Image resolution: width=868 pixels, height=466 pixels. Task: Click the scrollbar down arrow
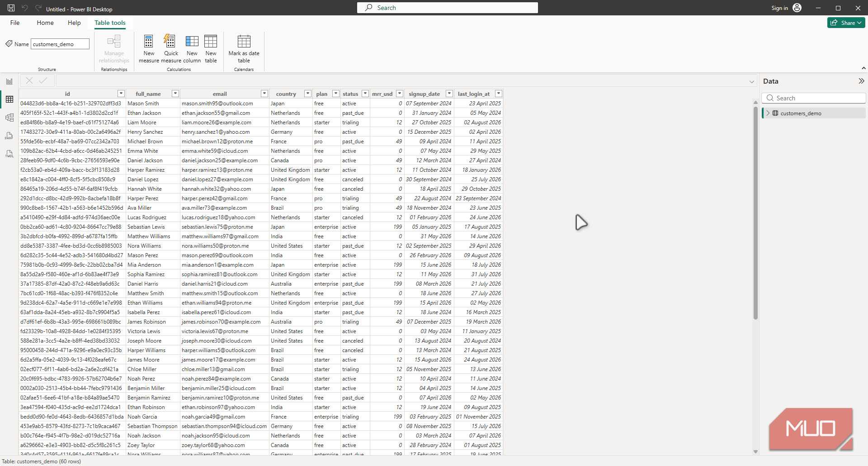pos(755,452)
